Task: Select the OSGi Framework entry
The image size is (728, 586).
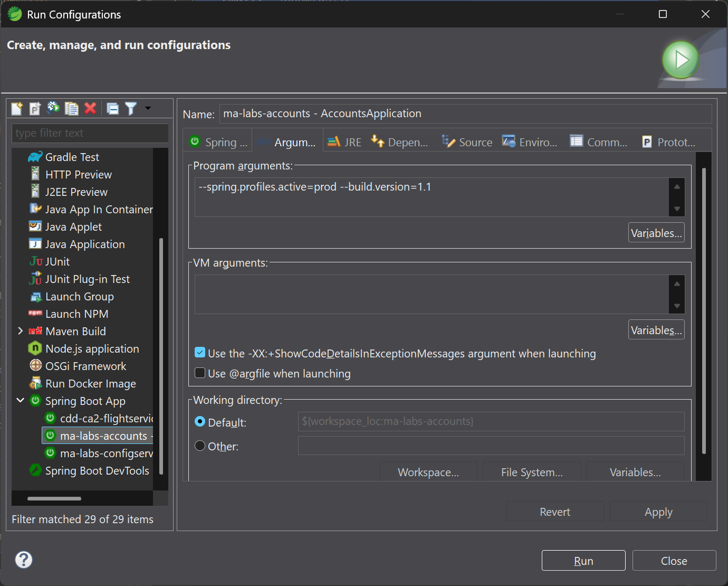Action: pos(78,366)
